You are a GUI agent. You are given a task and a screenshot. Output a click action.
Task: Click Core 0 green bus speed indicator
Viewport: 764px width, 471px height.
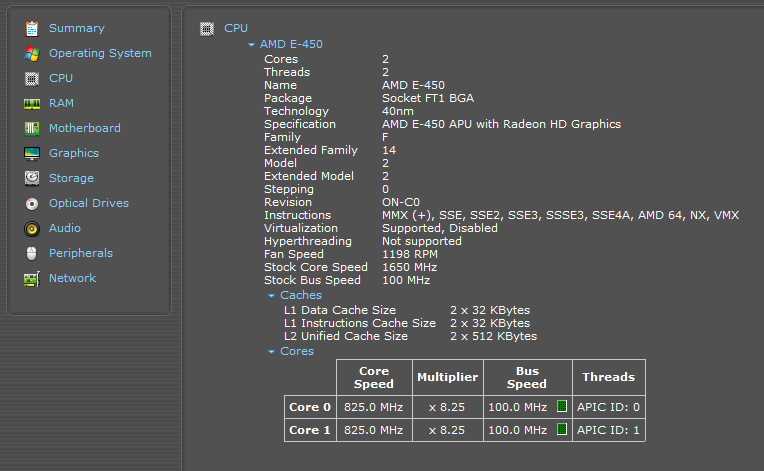[x=562, y=406]
